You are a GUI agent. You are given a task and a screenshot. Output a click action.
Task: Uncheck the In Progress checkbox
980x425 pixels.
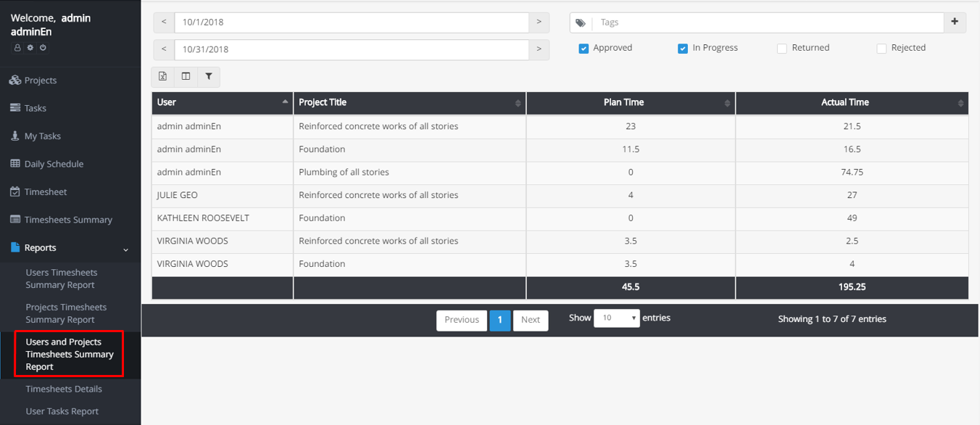tap(683, 49)
